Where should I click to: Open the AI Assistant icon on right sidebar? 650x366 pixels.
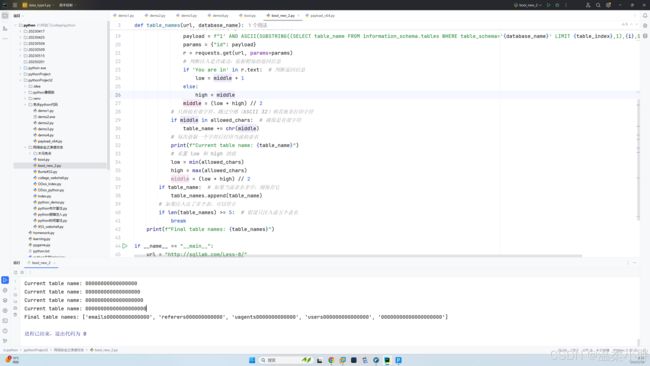(x=645, y=26)
